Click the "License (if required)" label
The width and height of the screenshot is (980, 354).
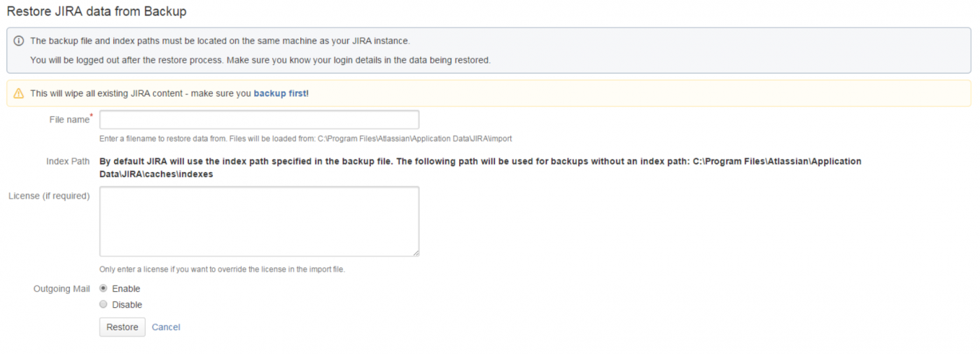coord(49,196)
